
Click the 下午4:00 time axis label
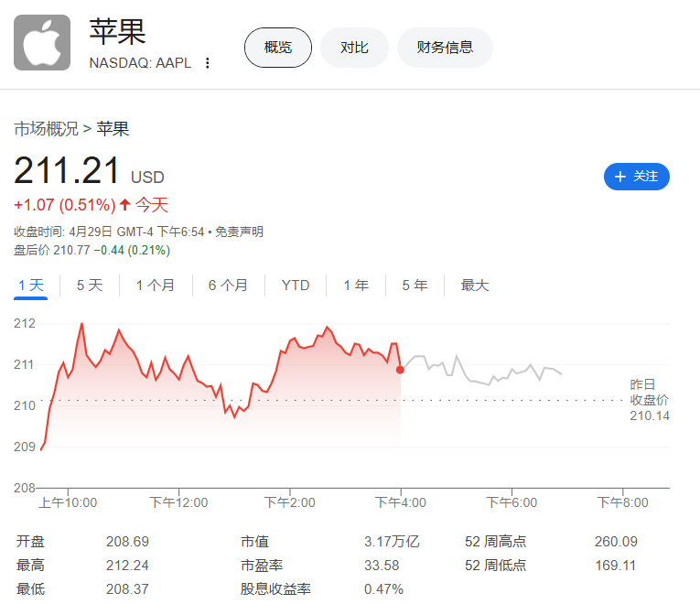point(401,502)
